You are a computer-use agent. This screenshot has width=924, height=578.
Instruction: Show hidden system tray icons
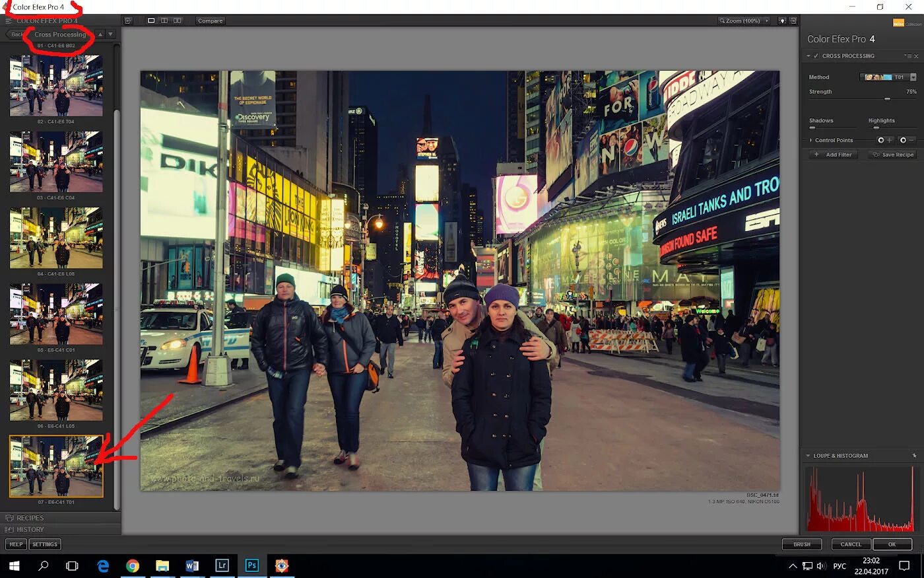point(793,566)
